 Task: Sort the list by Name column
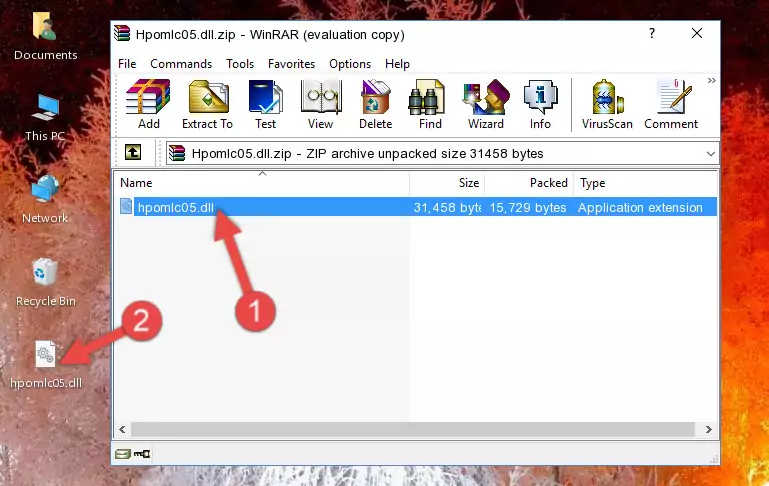tap(262, 183)
